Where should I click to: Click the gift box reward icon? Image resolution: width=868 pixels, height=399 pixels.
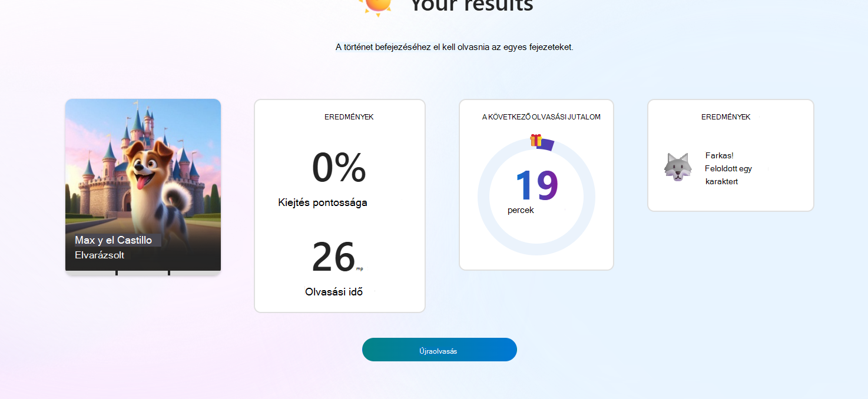click(x=536, y=140)
